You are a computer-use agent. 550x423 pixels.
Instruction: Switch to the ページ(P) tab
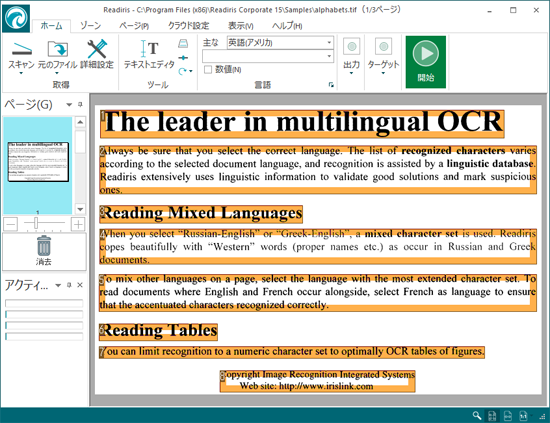coord(134,26)
